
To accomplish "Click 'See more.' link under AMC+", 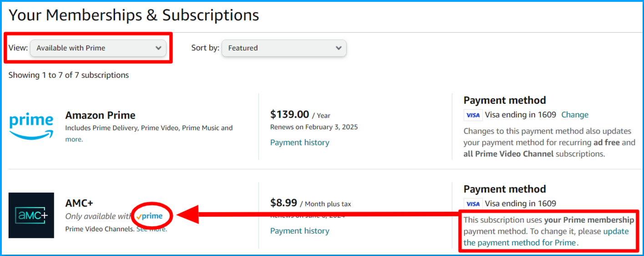I will (152, 229).
